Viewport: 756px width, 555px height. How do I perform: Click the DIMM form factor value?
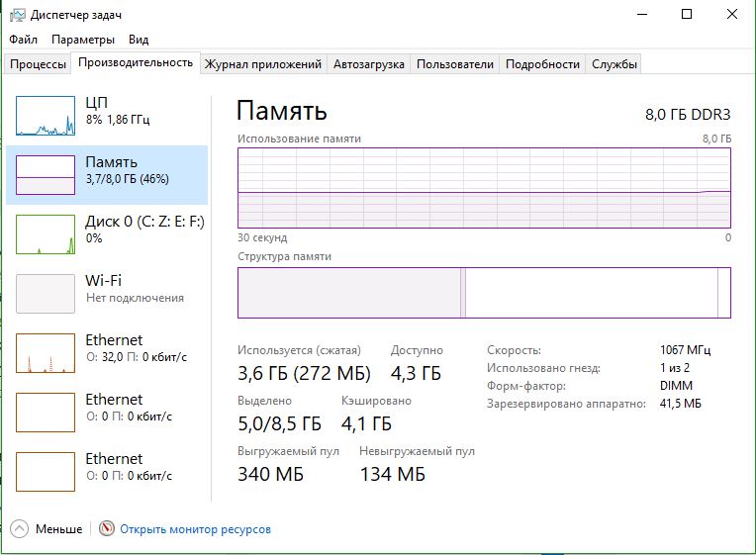coord(676,386)
